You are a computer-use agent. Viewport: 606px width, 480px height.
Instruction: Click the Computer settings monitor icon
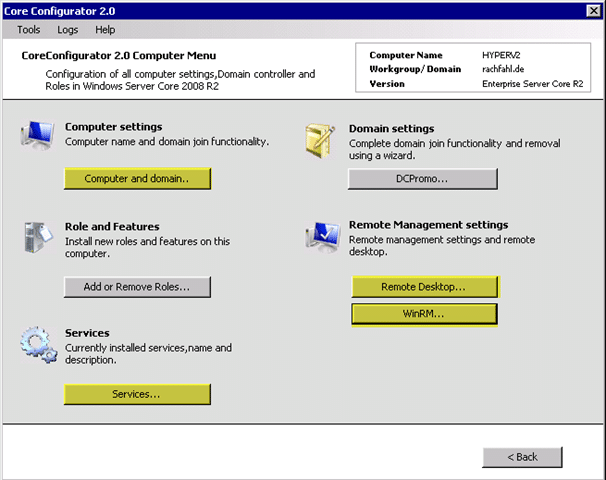point(37,135)
